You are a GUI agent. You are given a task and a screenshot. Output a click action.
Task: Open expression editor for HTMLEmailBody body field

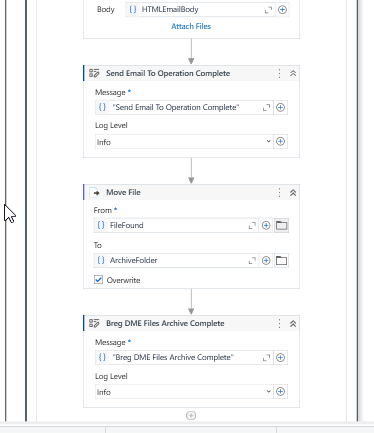pyautogui.click(x=268, y=10)
